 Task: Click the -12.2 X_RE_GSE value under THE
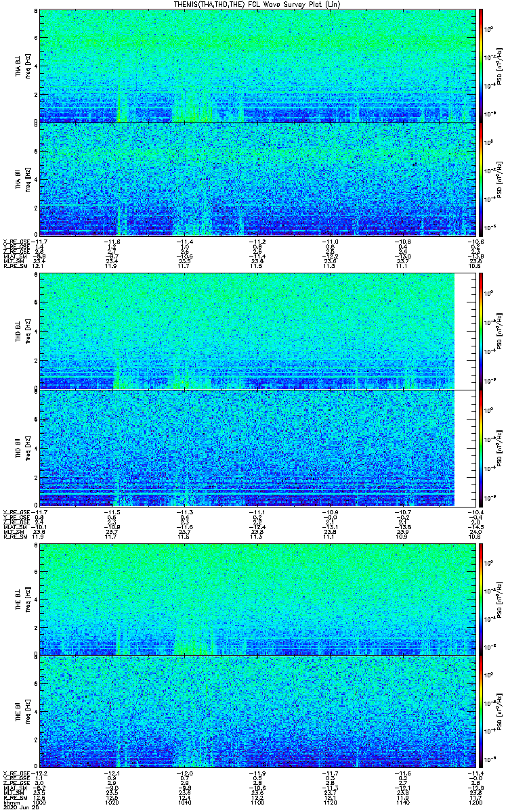(x=40, y=773)
